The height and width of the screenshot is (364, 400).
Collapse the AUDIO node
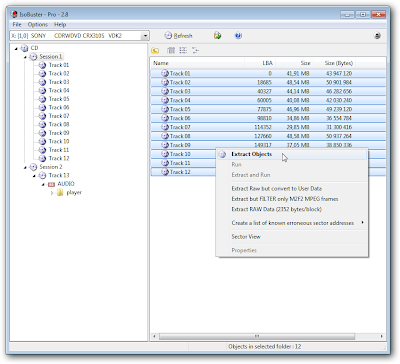(x=43, y=184)
